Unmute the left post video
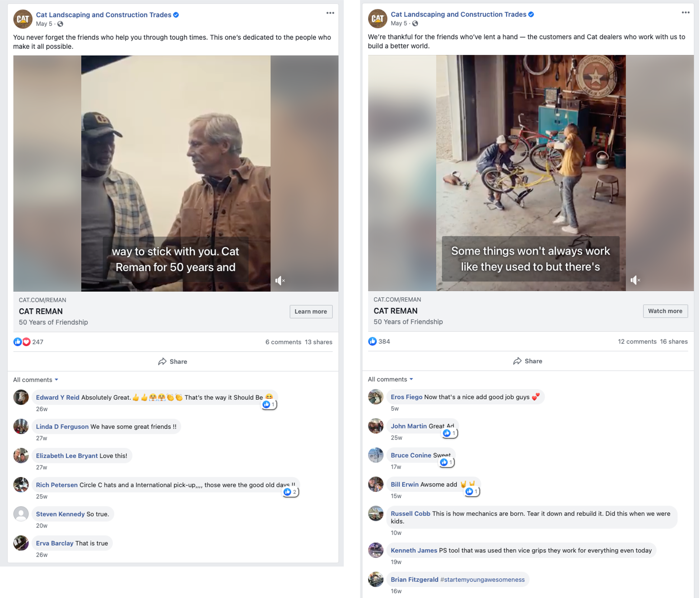Viewport: 700px width, 598px height. click(280, 280)
